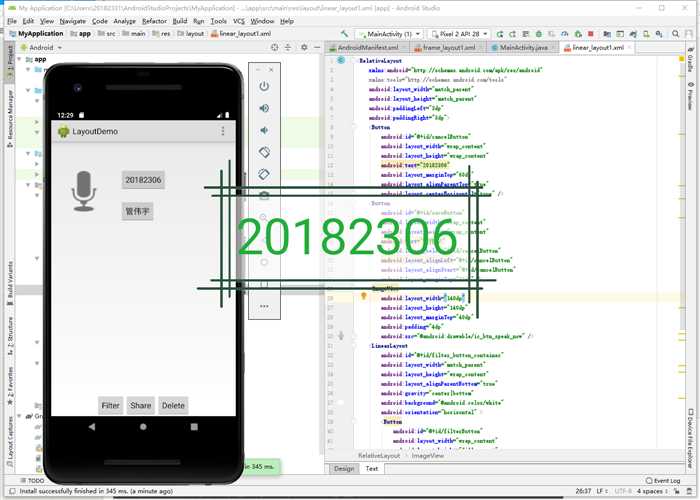Open the 4 spaces indent setting in status bar

[652, 491]
